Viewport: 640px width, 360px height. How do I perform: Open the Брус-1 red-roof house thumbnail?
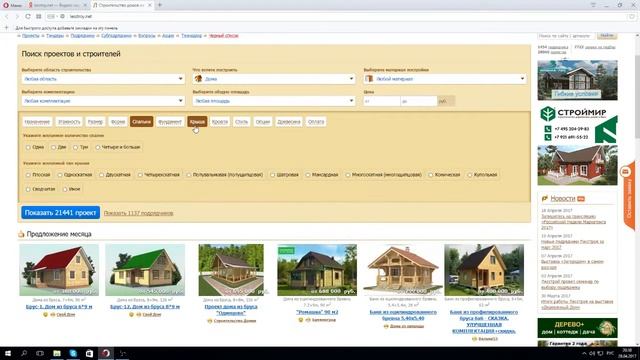(59, 270)
